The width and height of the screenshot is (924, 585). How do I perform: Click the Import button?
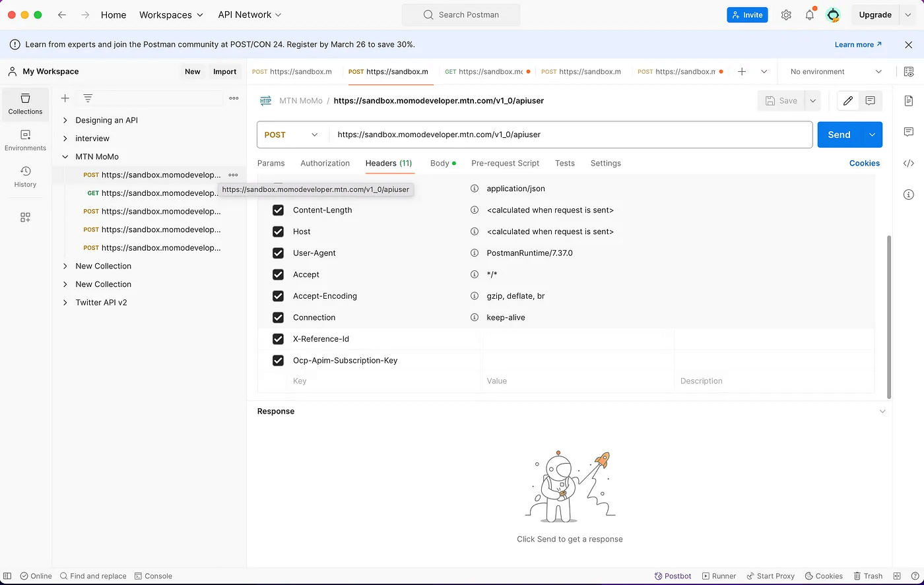(x=224, y=71)
